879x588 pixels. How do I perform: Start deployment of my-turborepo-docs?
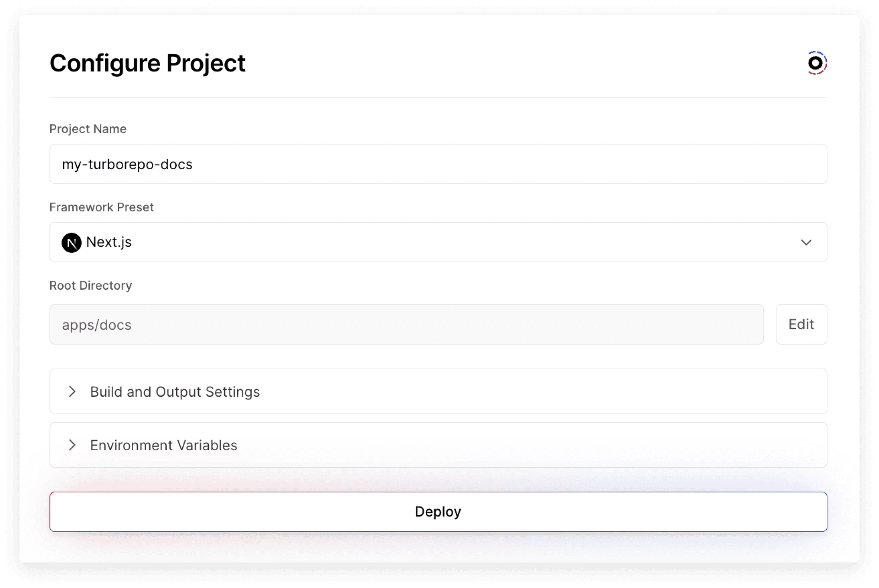(x=438, y=512)
